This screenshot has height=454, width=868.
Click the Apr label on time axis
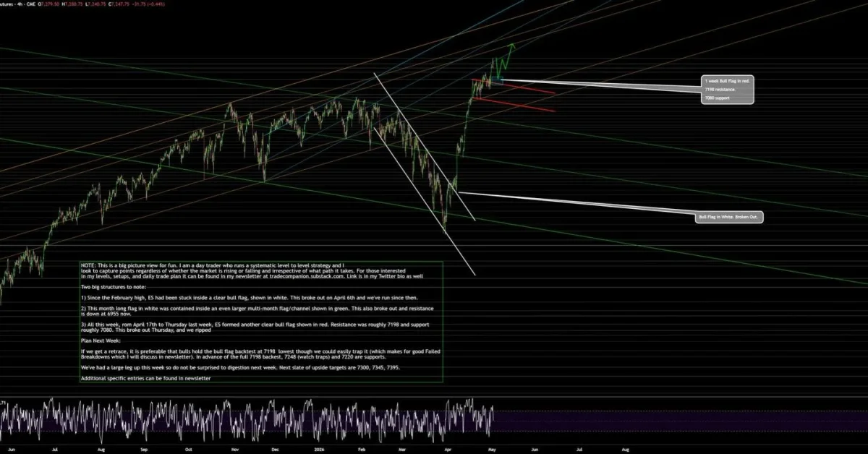[447, 448]
